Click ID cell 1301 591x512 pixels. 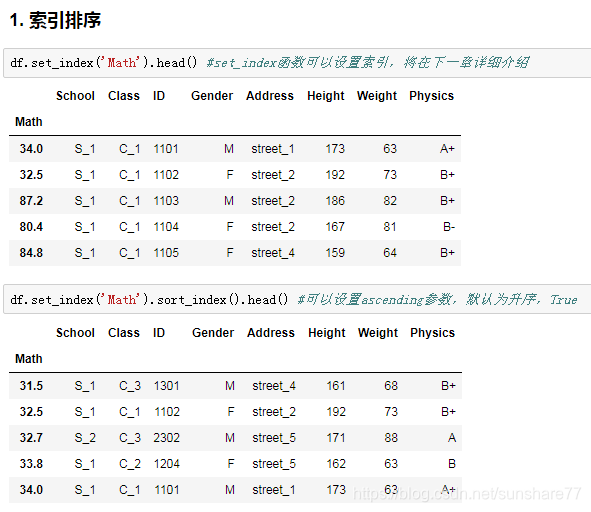[167, 386]
